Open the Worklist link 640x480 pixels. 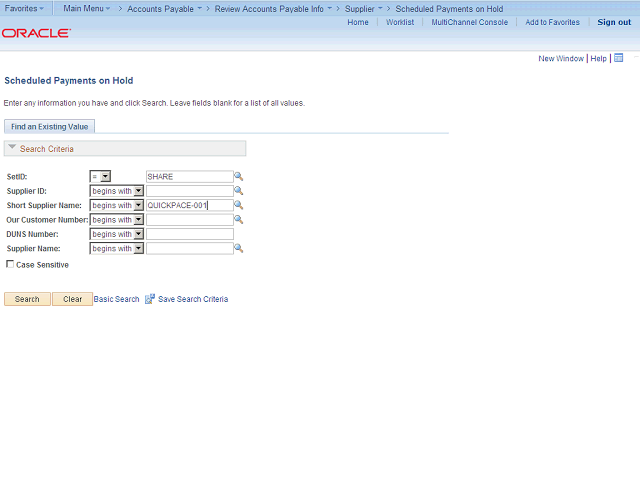point(400,22)
